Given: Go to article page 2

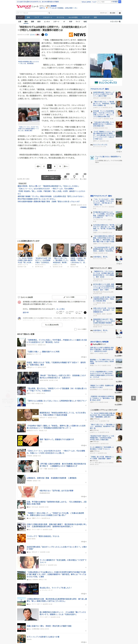Looking at the screenshot, I should pyautogui.click(x=44, y=166).
